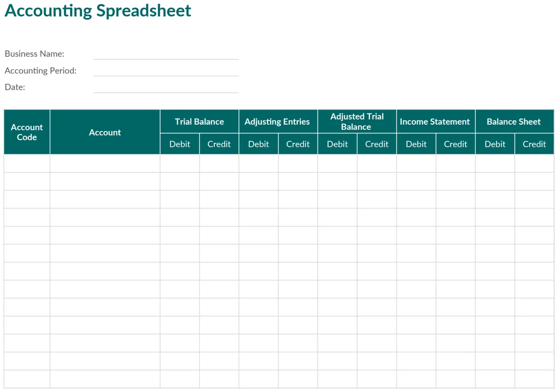558x392 pixels.
Task: Select Credit header under Trial Balance
Action: [x=219, y=144]
